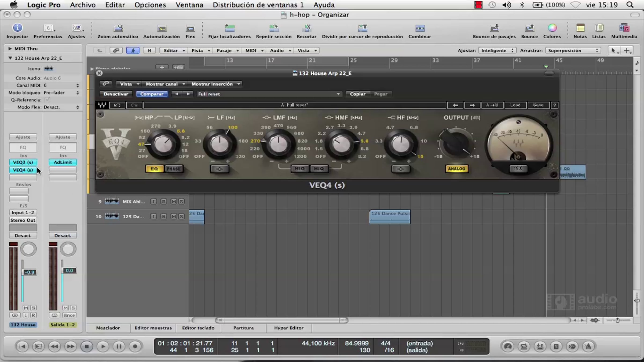Viewport: 644px width, 362px height.
Task: Open the Inspector panel icon
Action: [x=17, y=28]
